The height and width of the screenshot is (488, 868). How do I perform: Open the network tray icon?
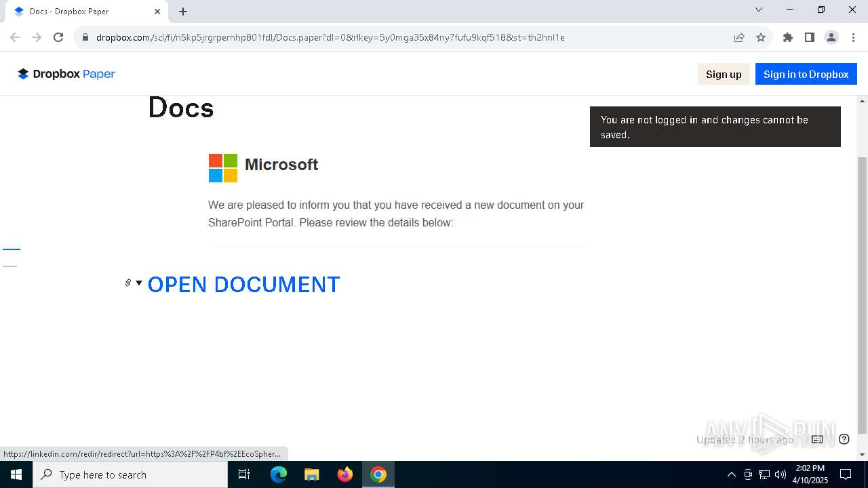click(x=764, y=474)
